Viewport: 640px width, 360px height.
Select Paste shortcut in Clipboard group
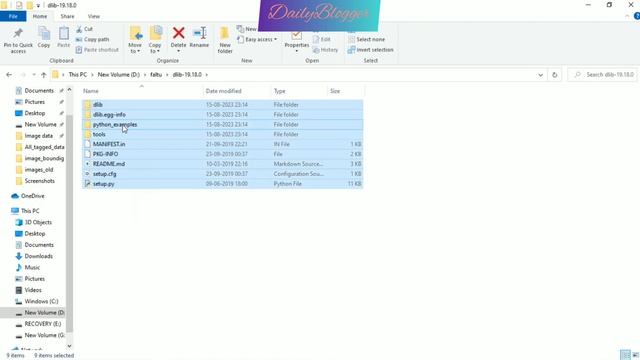[x=97, y=50]
